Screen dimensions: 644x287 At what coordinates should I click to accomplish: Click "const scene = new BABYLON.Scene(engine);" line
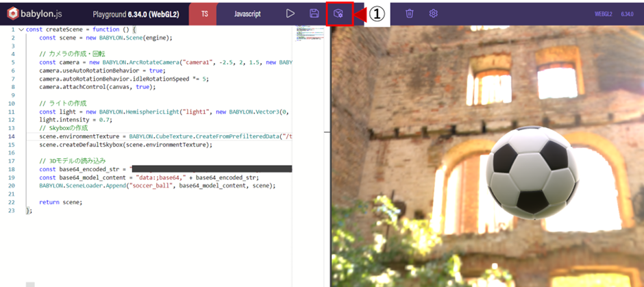click(106, 38)
